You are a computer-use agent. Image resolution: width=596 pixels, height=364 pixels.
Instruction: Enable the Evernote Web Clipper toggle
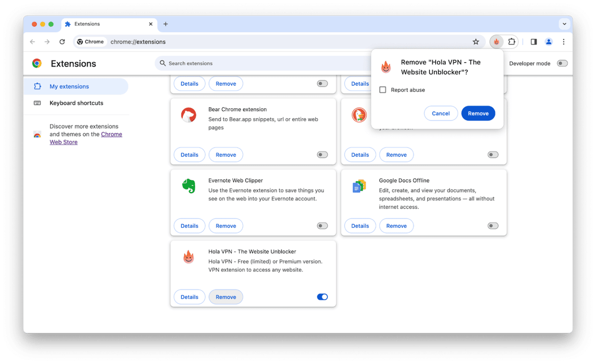pyautogui.click(x=322, y=226)
